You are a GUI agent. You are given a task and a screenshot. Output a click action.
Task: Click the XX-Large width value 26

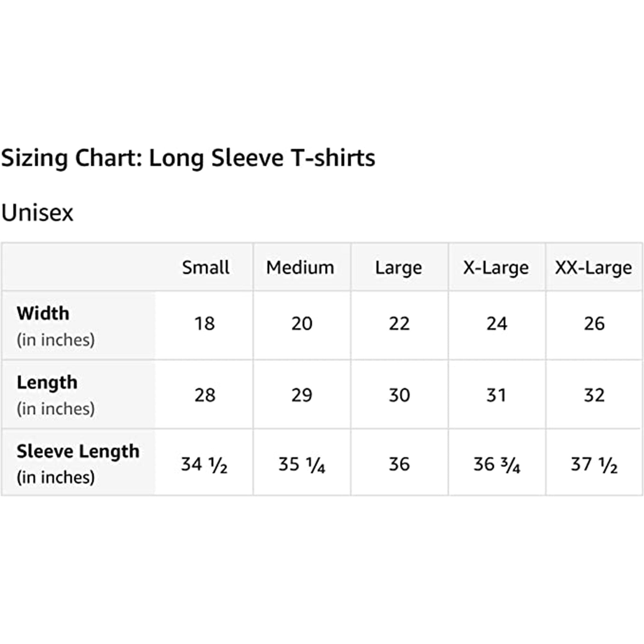594,324
